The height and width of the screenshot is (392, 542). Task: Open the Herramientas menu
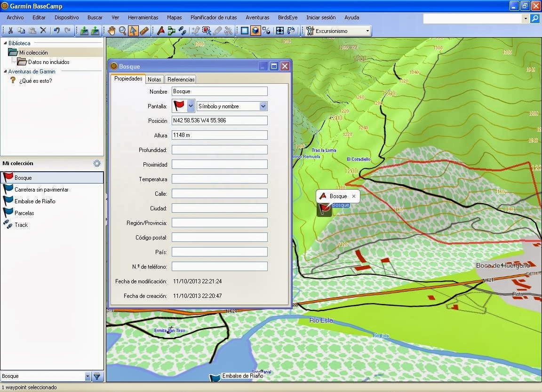[x=143, y=17]
